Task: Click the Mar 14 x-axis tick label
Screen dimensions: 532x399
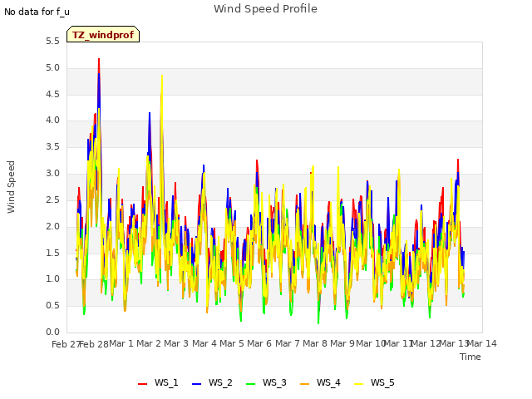Action: (x=482, y=343)
